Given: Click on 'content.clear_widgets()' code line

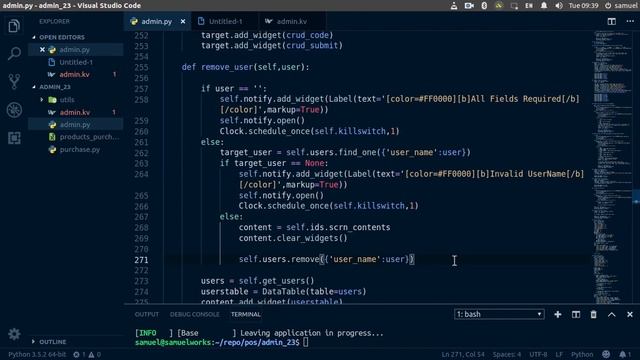Looking at the screenshot, I should [293, 238].
